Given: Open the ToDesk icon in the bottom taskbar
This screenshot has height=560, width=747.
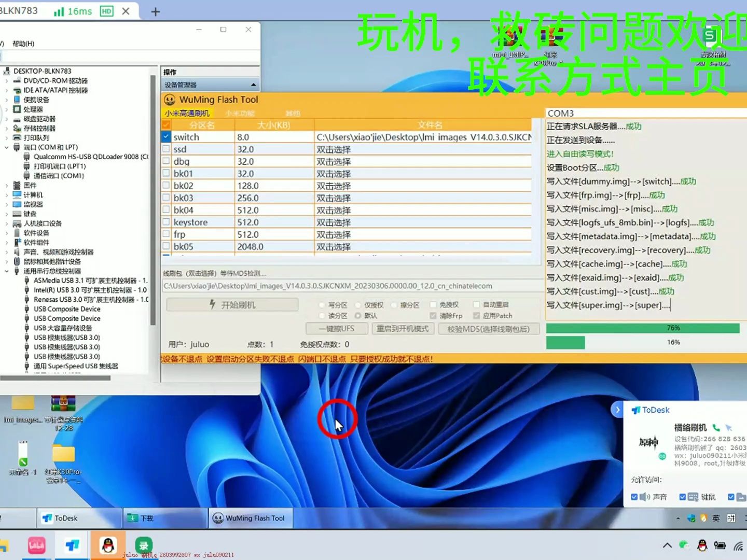Looking at the screenshot, I should [x=72, y=545].
